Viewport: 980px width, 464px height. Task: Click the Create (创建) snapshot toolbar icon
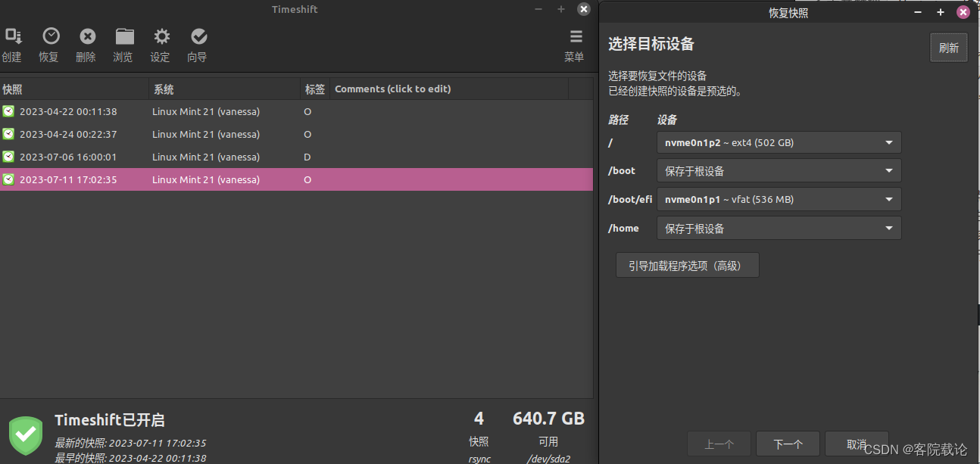click(x=13, y=36)
